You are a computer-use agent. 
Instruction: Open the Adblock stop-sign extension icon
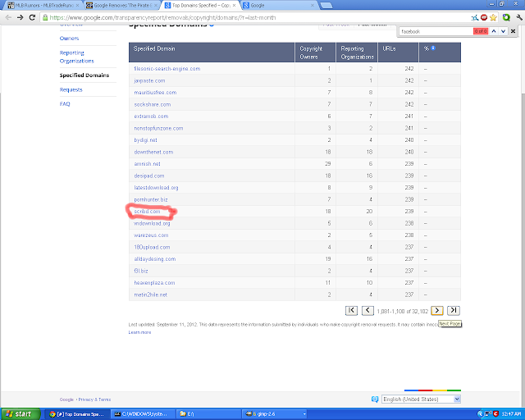(484, 17)
